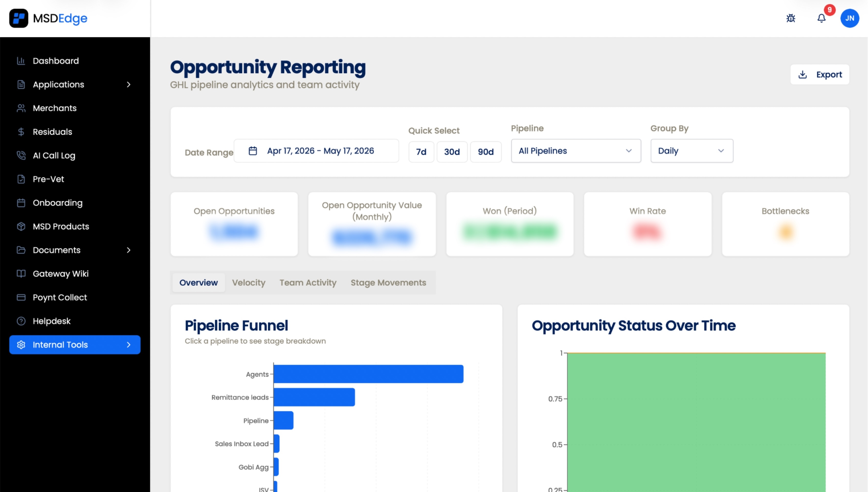Click the Internal Tools gear icon
The image size is (868, 492).
click(21, 345)
